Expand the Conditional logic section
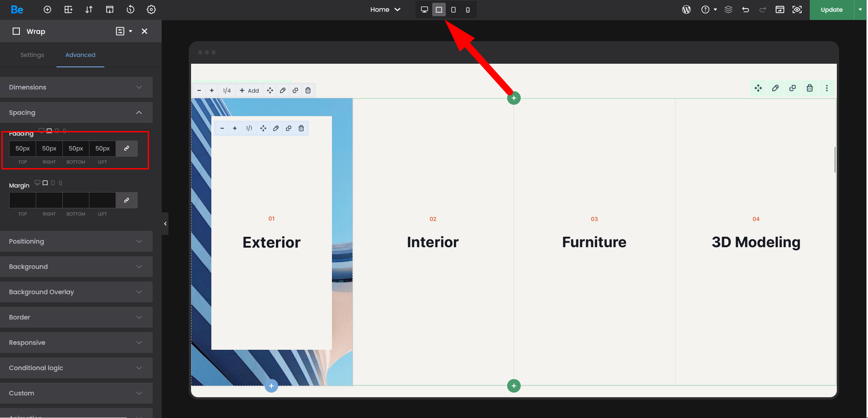 (x=76, y=368)
